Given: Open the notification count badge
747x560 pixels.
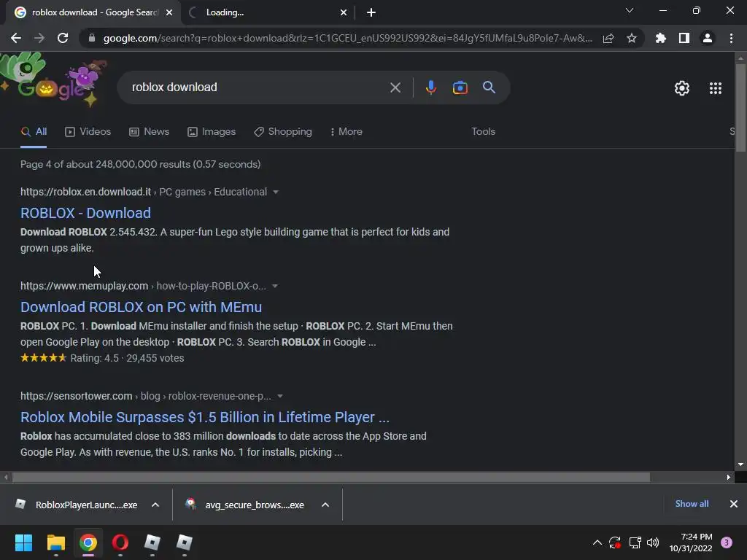Looking at the screenshot, I should 727,542.
